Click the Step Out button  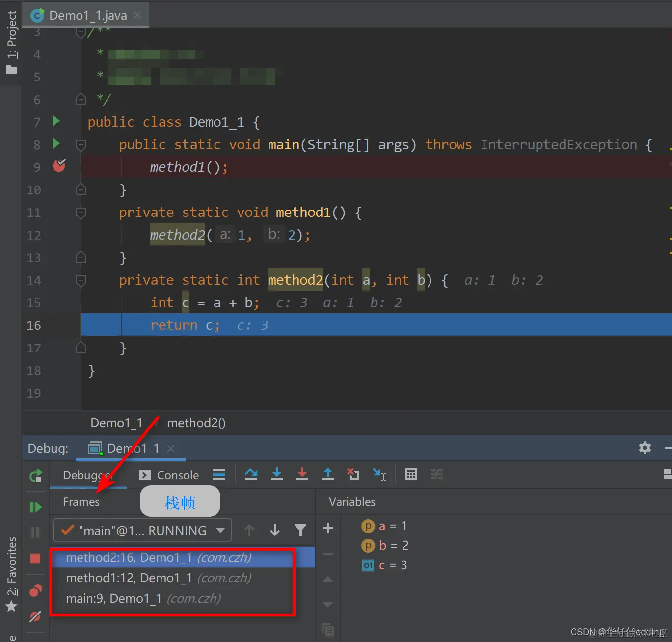point(328,474)
